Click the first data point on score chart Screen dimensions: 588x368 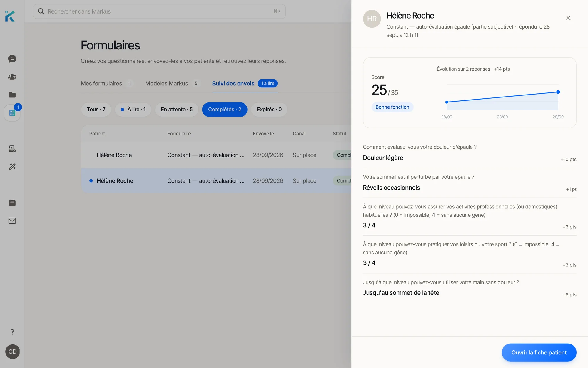point(447,102)
